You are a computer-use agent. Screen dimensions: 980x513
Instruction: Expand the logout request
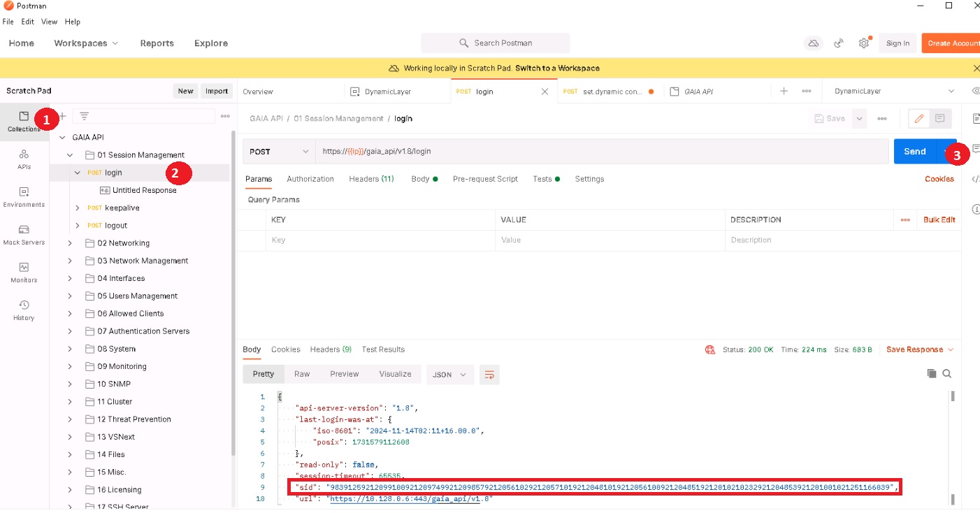coord(78,225)
